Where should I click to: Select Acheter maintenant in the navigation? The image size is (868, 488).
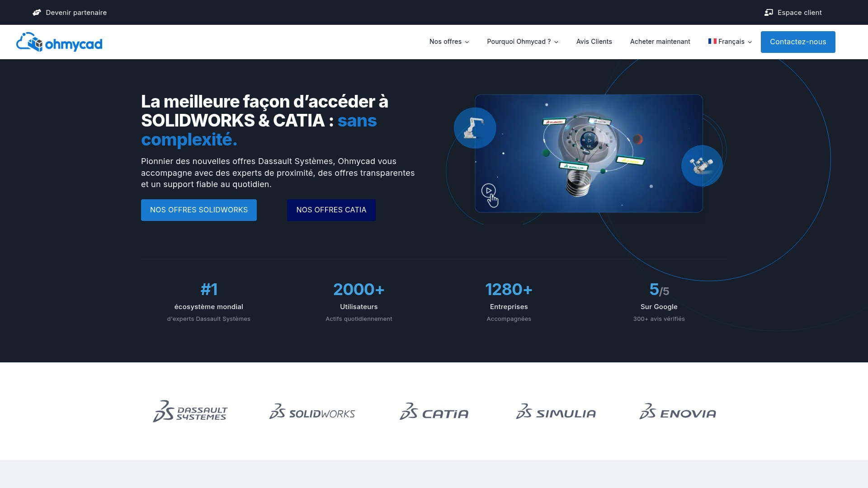pyautogui.click(x=660, y=42)
